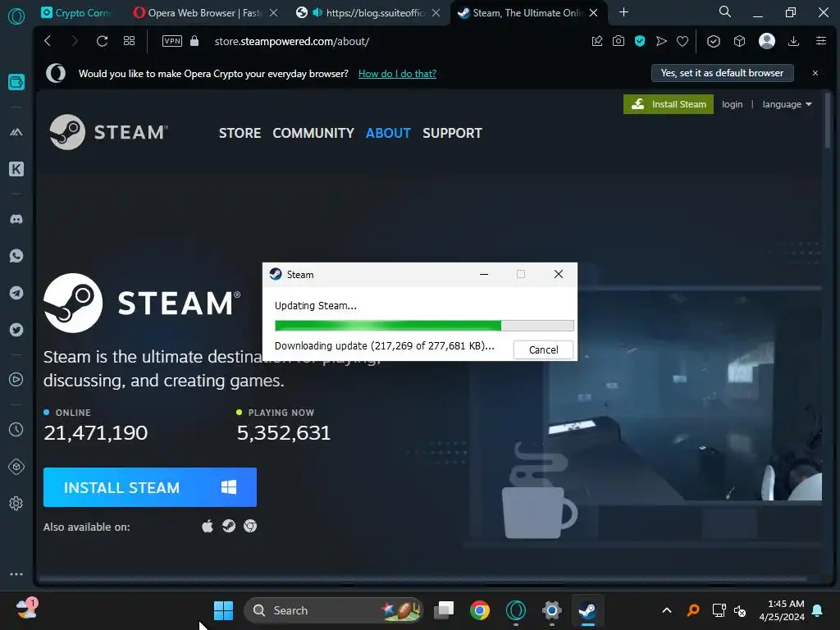840x630 pixels.
Task: Add page to bookmarks heart icon
Action: pos(682,41)
